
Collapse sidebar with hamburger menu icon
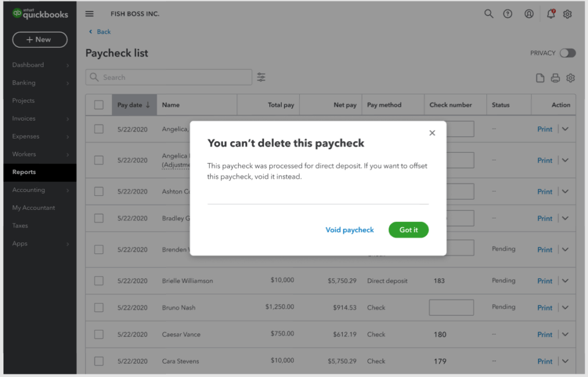click(89, 14)
